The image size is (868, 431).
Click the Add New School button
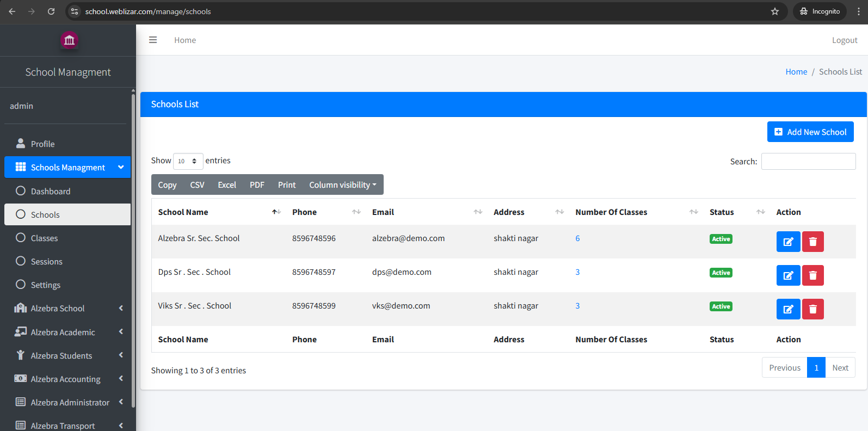(810, 132)
